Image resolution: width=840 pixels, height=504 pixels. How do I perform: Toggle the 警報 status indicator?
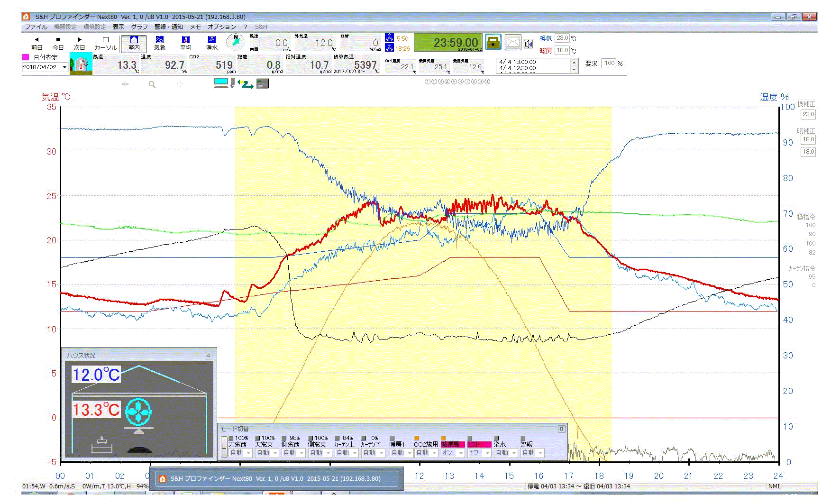coord(523,438)
